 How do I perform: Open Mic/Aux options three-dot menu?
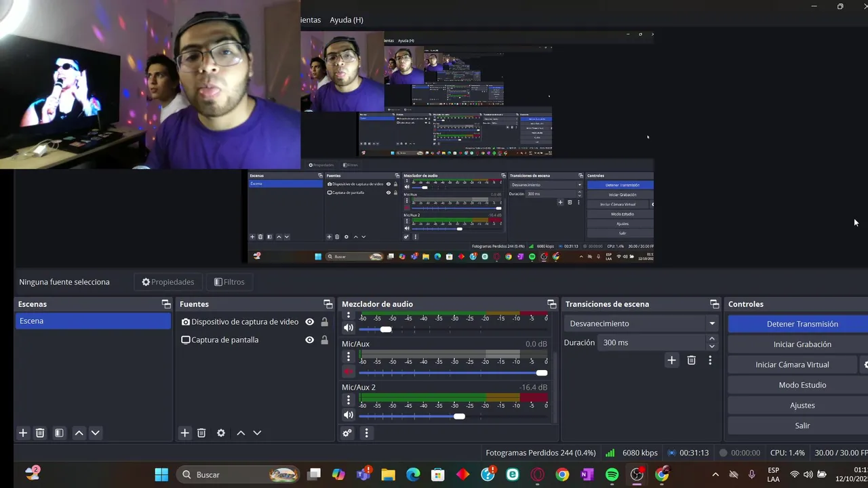coord(349,357)
